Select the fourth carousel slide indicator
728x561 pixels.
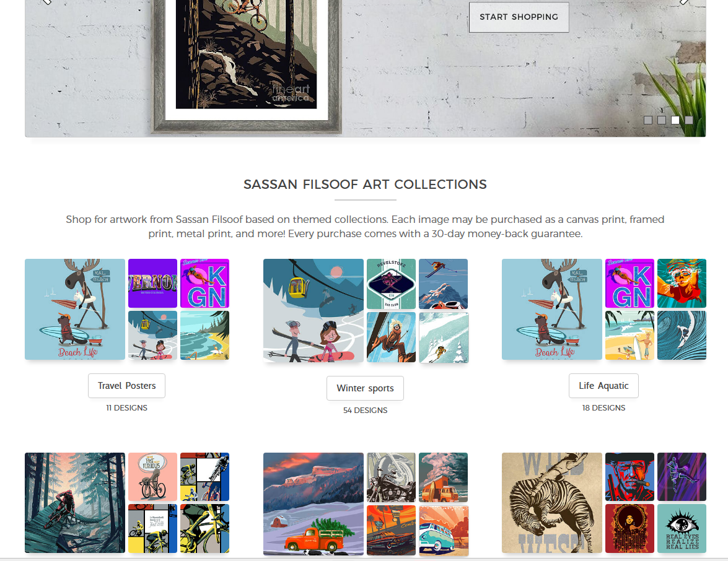(x=689, y=120)
